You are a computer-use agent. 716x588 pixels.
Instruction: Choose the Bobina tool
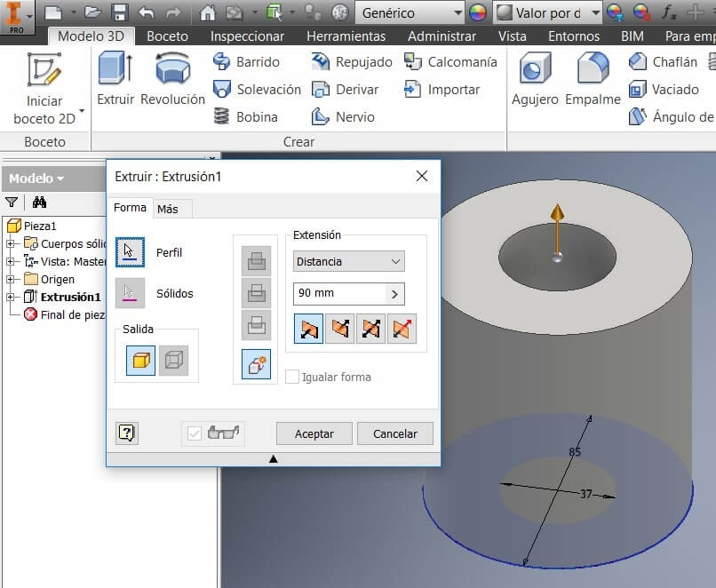click(x=246, y=117)
